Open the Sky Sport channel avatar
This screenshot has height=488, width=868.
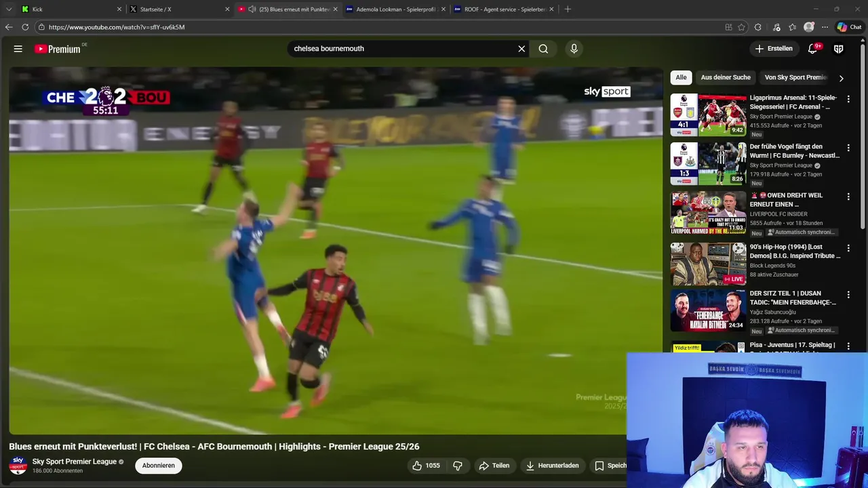coord(18,466)
